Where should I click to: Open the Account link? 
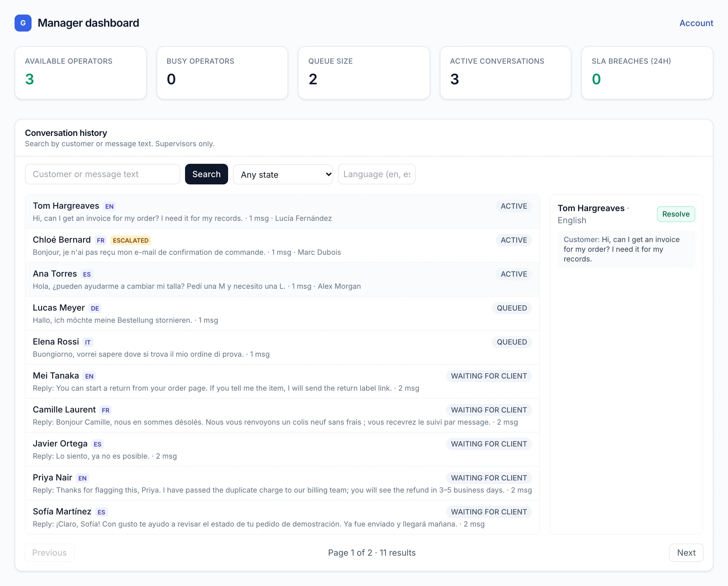(696, 23)
